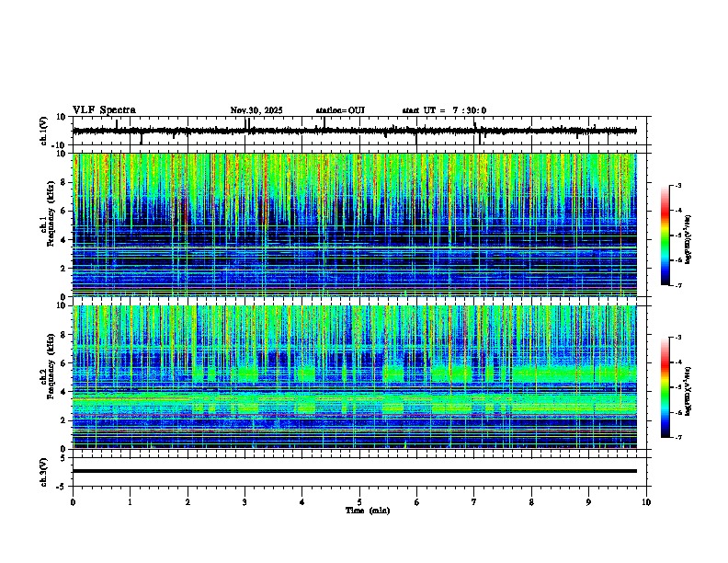Click time axis tick label "9"
This screenshot has height=563, width=728.
(x=588, y=502)
